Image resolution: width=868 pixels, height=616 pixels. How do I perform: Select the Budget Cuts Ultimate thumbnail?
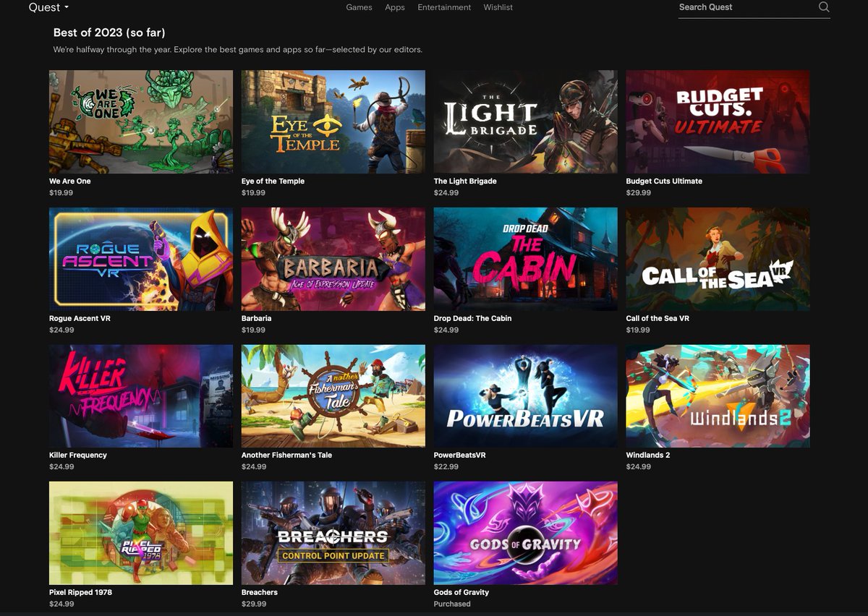pyautogui.click(x=717, y=121)
